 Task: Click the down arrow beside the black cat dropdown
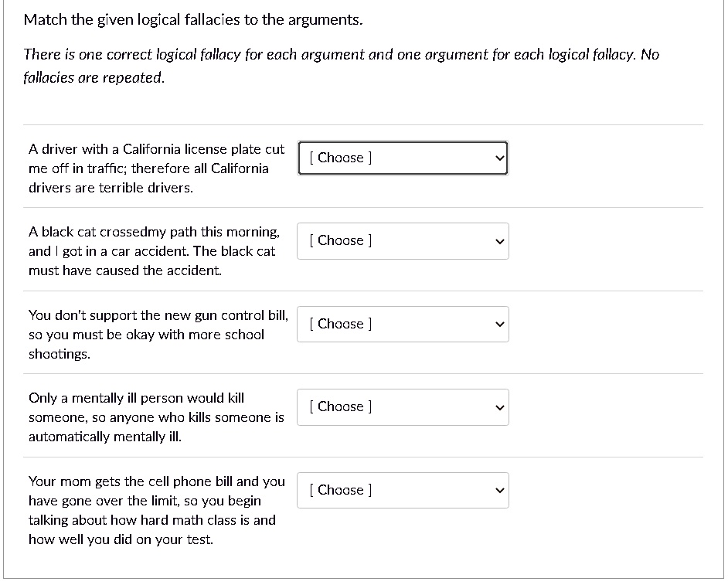[x=498, y=240]
